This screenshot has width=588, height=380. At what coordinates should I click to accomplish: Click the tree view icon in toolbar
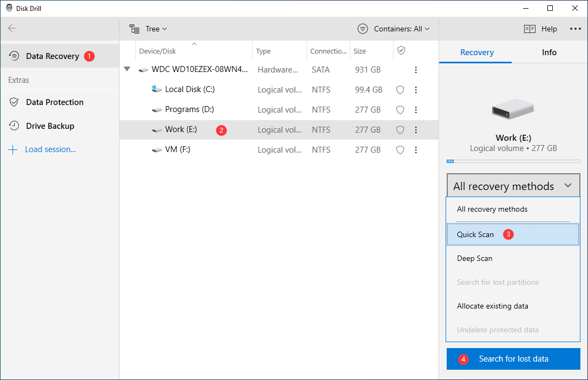tap(134, 29)
